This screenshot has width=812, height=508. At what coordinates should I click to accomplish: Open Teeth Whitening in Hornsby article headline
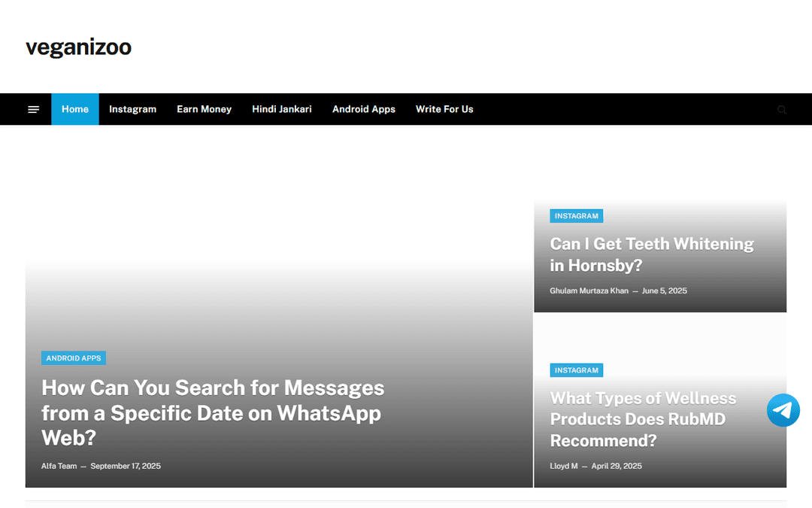click(651, 254)
